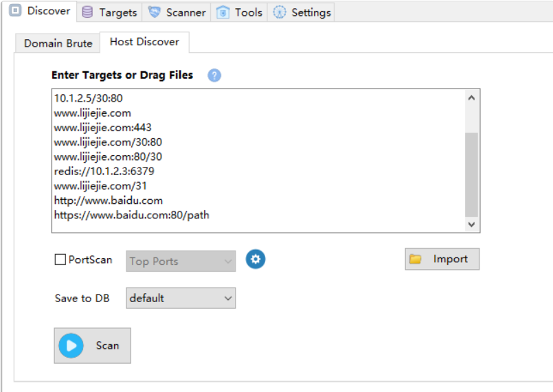Open the Discover tab
The height and width of the screenshot is (392, 553).
tap(40, 11)
